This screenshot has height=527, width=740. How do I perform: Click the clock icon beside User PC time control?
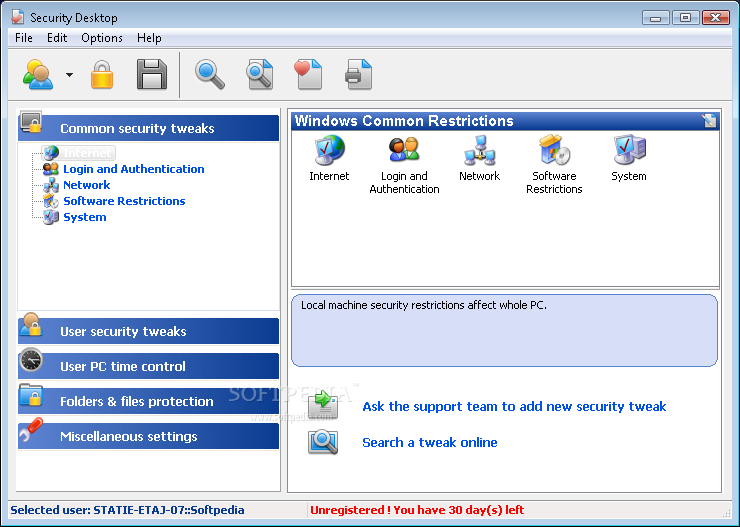31,361
